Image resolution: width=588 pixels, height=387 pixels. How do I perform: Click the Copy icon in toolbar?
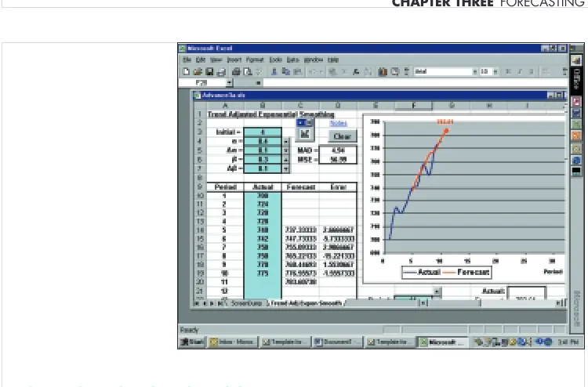pos(285,71)
